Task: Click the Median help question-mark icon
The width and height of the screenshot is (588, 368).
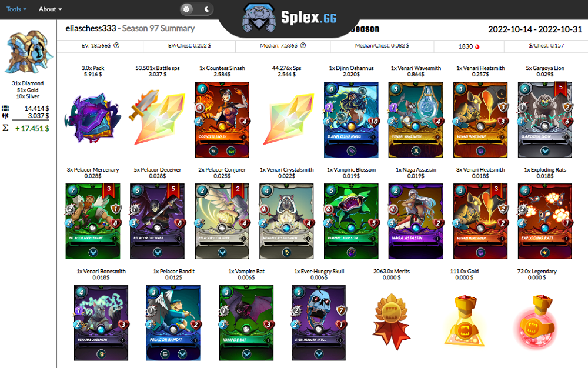Action: (303, 45)
